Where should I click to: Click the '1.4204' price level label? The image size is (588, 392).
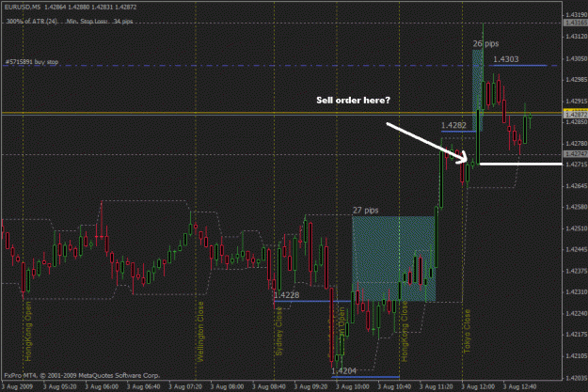coord(344,371)
